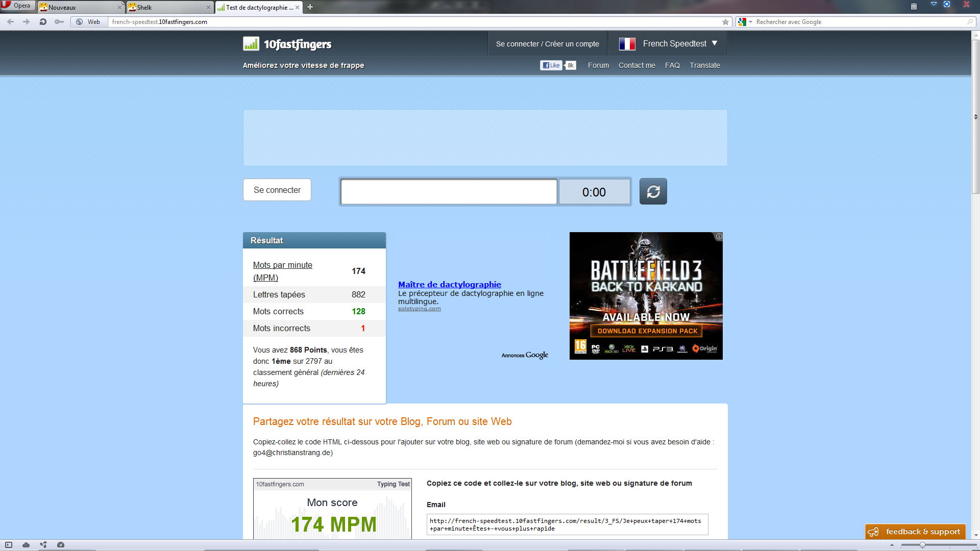The height and width of the screenshot is (551, 980).
Task: Click the 10fastfingers logo
Action: click(x=287, y=44)
